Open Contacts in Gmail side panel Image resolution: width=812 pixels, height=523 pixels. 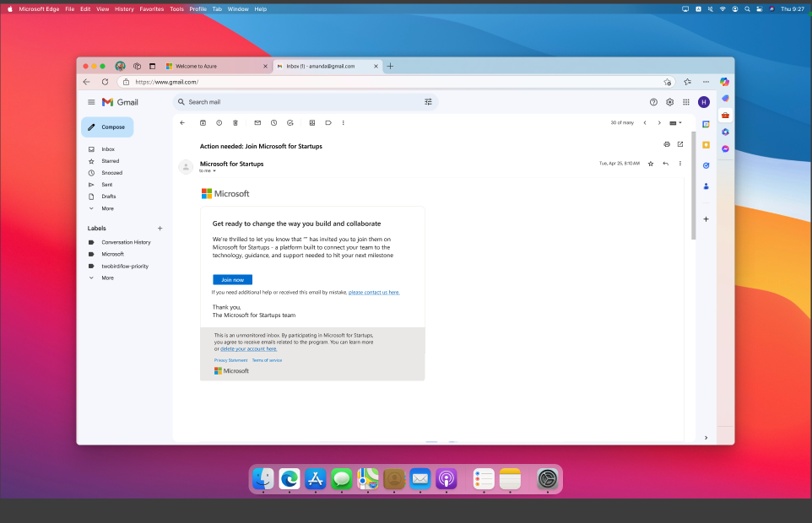(x=706, y=186)
